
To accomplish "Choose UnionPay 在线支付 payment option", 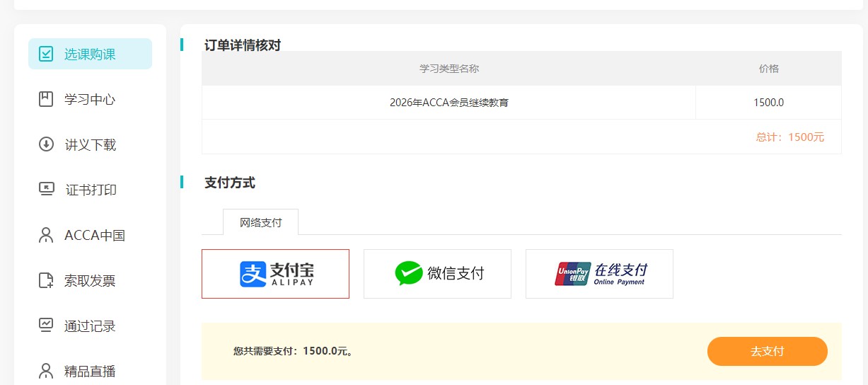I will click(x=599, y=274).
